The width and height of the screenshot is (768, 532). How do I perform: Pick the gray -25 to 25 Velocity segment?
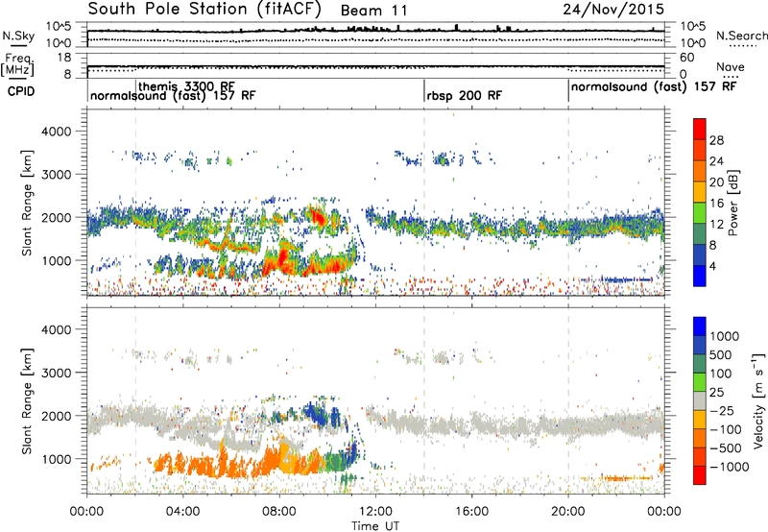(x=700, y=400)
